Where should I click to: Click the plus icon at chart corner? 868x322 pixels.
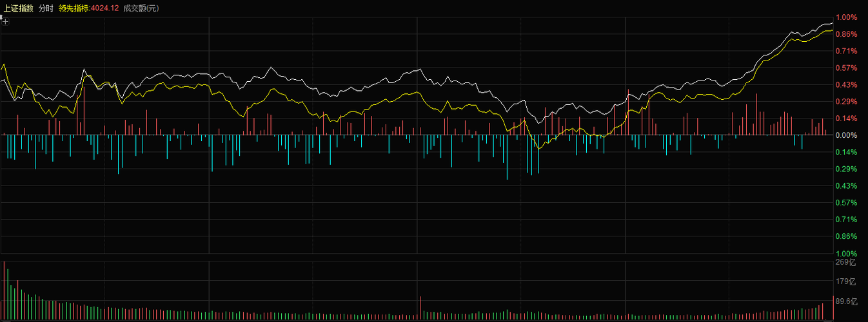5,23
